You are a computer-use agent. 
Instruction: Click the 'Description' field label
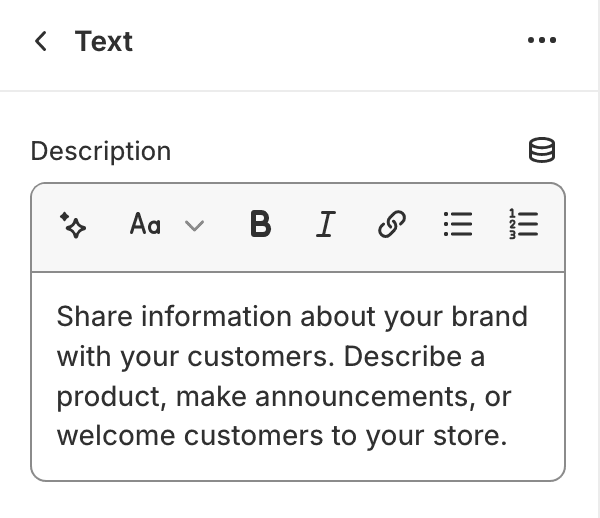[101, 151]
